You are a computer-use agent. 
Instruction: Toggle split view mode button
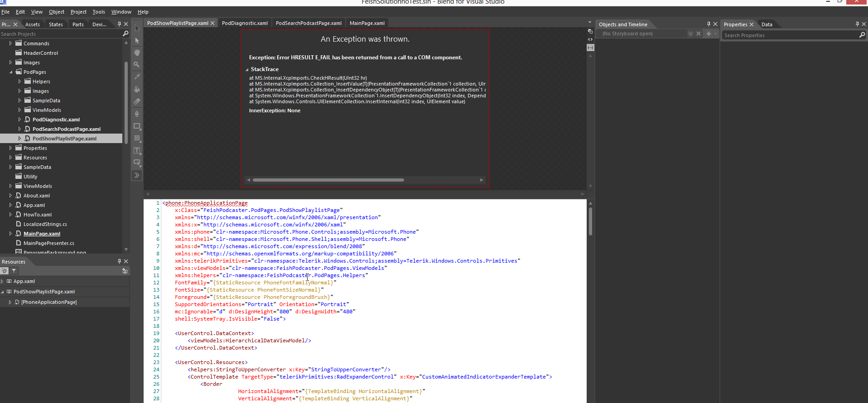[x=590, y=48]
